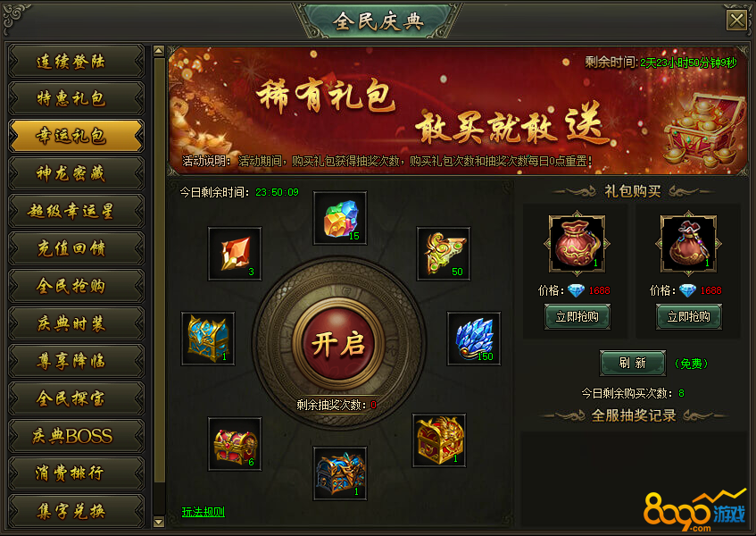Viewport: 756px width, 536px height.
Task: Open the 特惠礼包 sidebar tab
Action: [76, 98]
